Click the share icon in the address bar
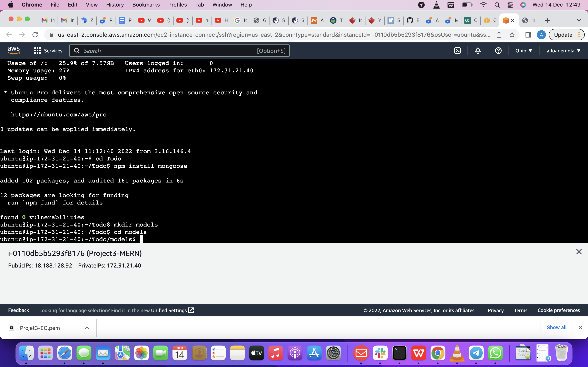This screenshot has height=367, width=588. pos(499,35)
